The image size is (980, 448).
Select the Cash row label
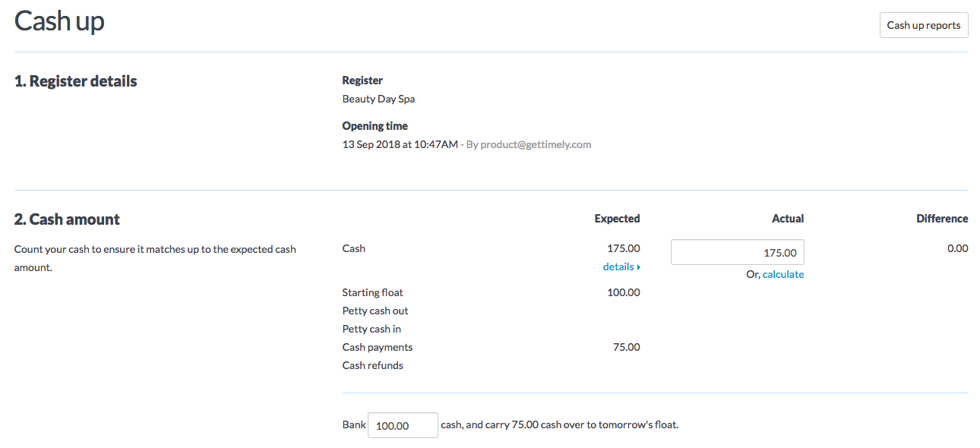pyautogui.click(x=352, y=248)
